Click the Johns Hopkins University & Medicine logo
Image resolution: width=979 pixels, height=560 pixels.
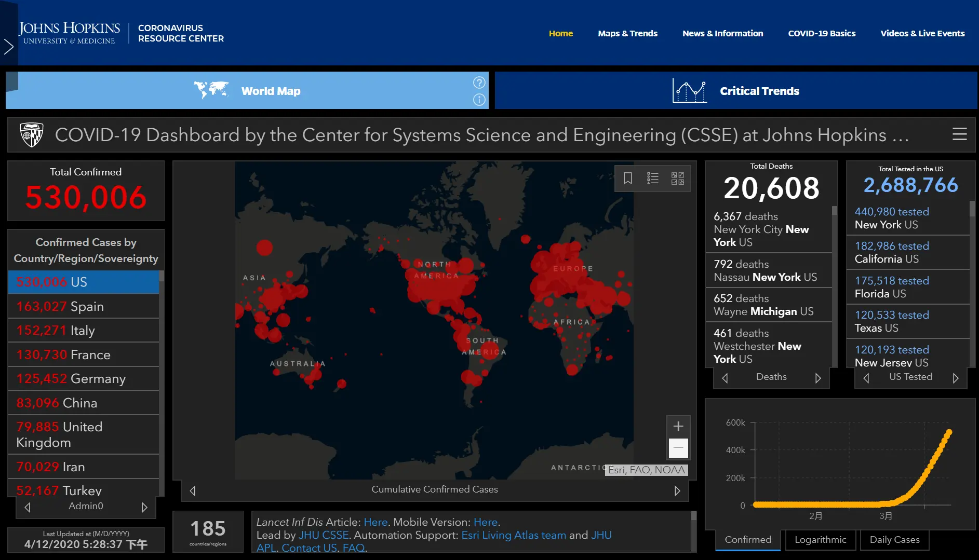(69, 33)
